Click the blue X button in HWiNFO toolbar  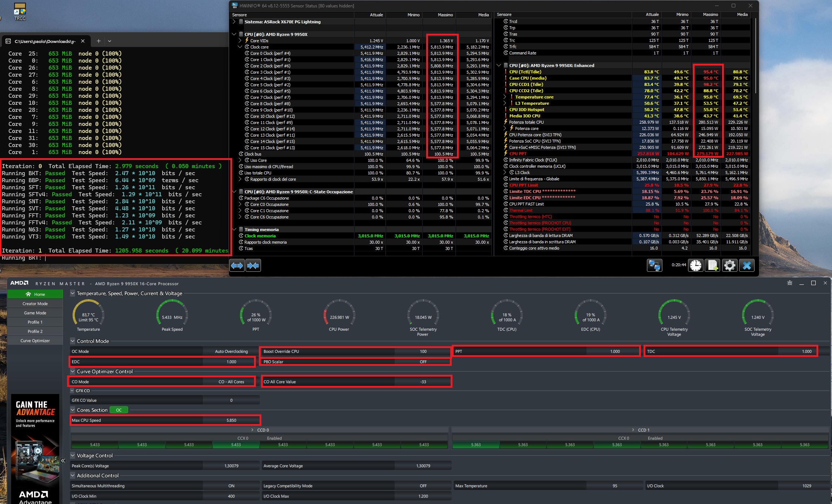[747, 265]
